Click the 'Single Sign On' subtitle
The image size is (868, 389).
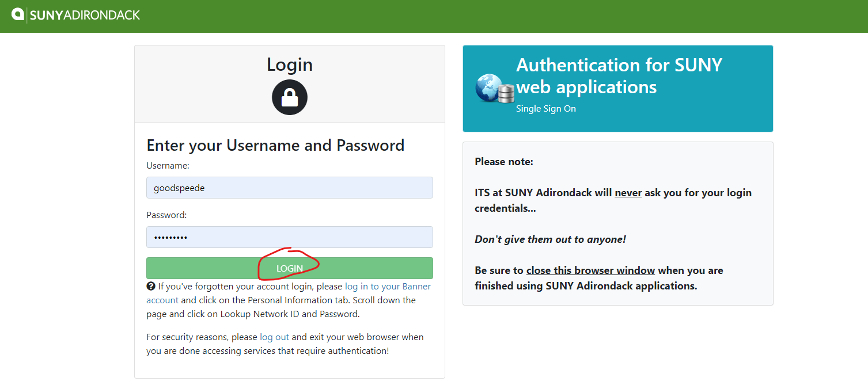pos(546,108)
